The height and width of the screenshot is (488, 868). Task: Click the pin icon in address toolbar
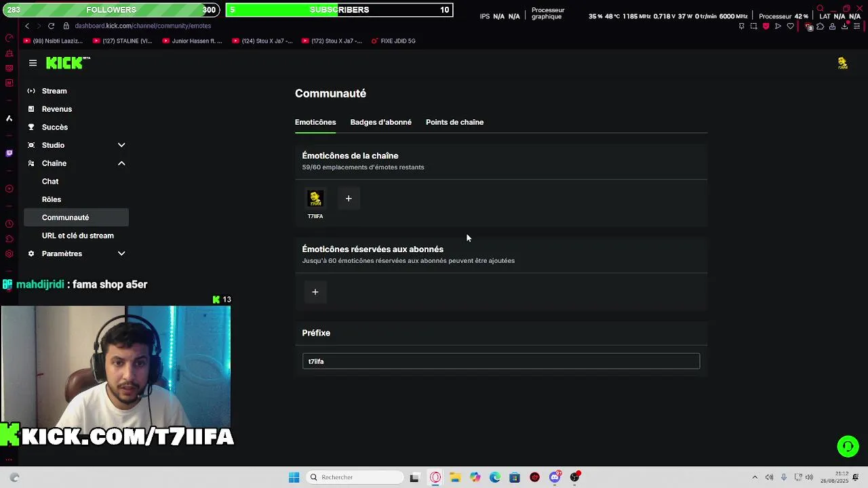(741, 26)
